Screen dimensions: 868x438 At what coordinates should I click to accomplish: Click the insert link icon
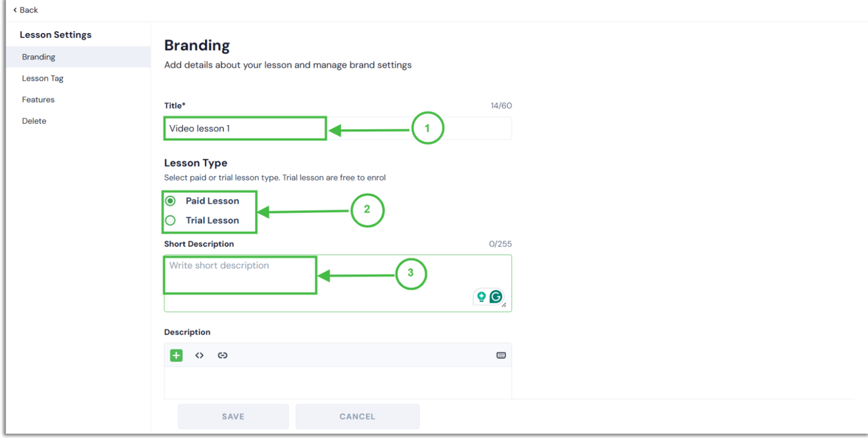pyautogui.click(x=223, y=355)
